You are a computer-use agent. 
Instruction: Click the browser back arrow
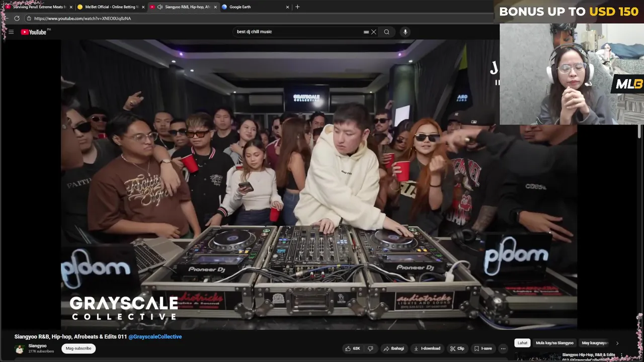(x=6, y=19)
